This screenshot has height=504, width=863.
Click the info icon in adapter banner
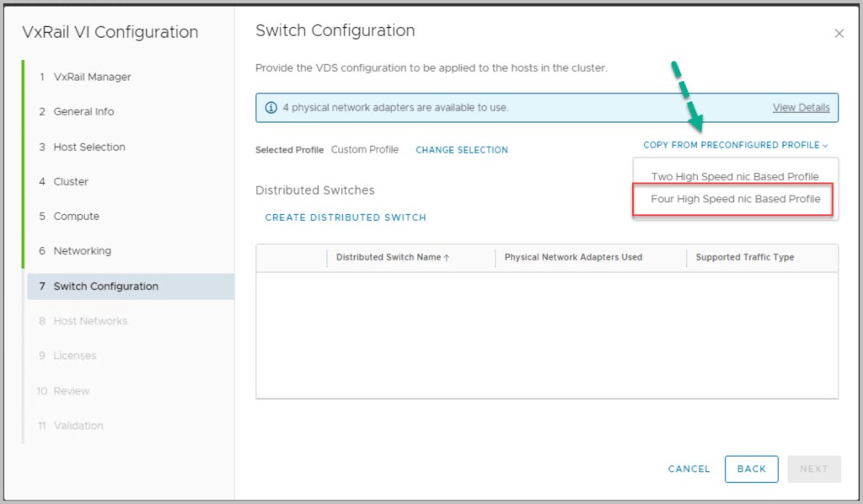point(271,108)
